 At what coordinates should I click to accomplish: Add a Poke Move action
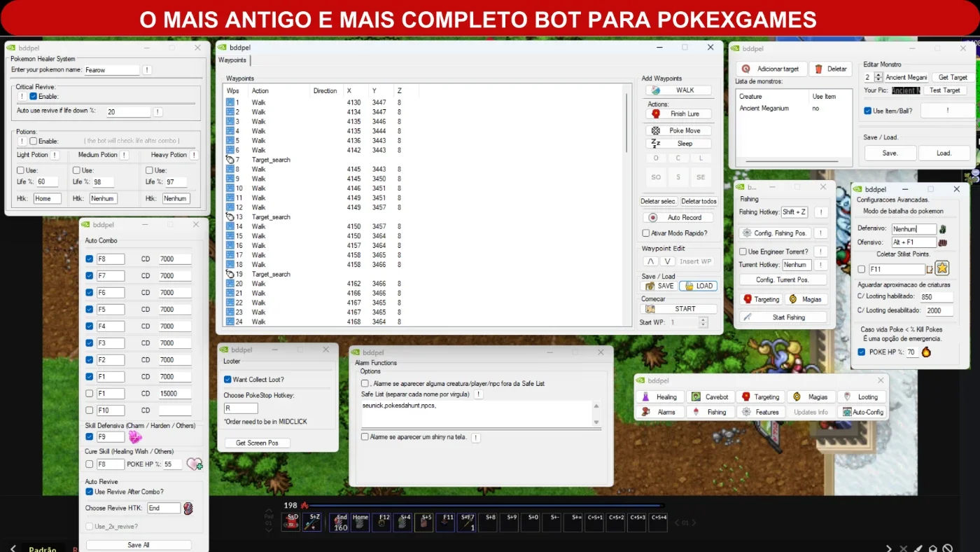click(678, 130)
